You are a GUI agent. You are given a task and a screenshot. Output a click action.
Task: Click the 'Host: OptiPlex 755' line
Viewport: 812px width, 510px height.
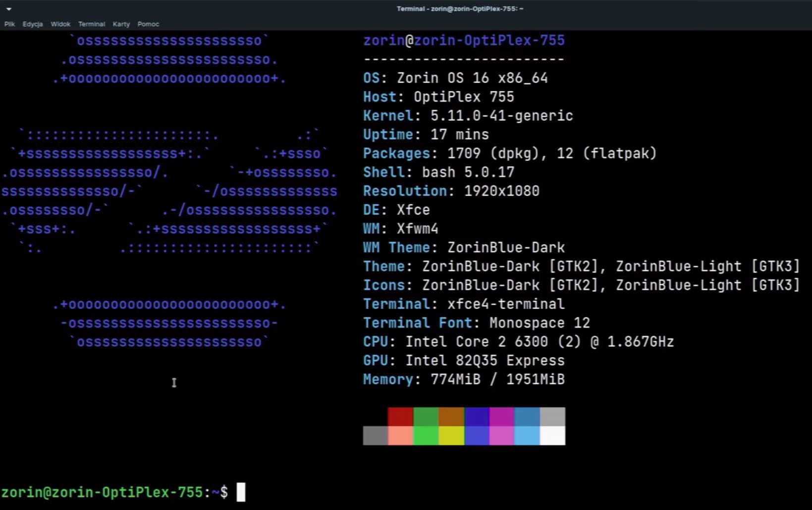(438, 97)
